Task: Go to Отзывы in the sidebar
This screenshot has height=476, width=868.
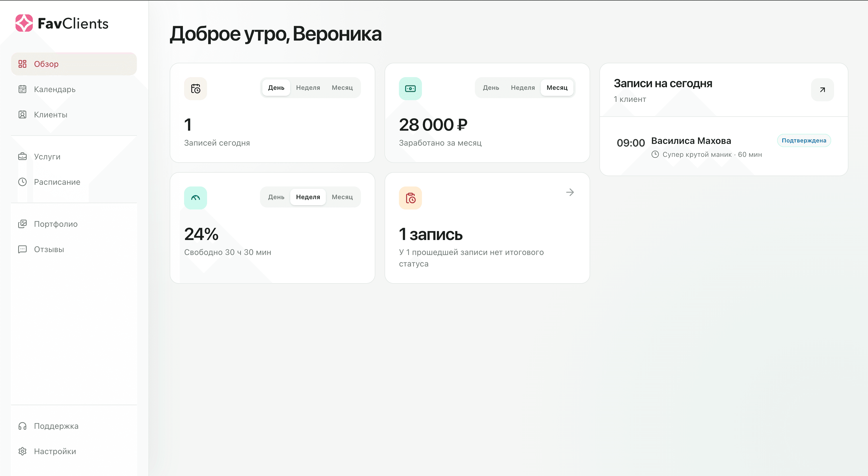Action: 74,250
